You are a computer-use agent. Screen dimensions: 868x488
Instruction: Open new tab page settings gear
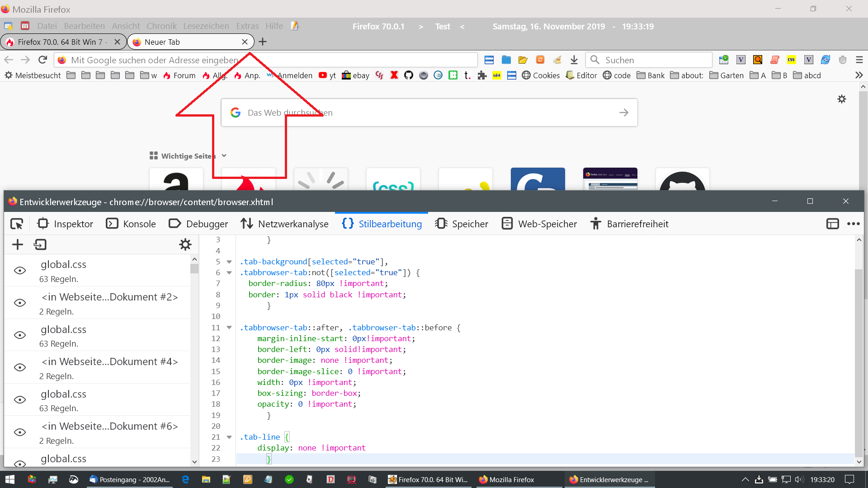click(x=841, y=99)
